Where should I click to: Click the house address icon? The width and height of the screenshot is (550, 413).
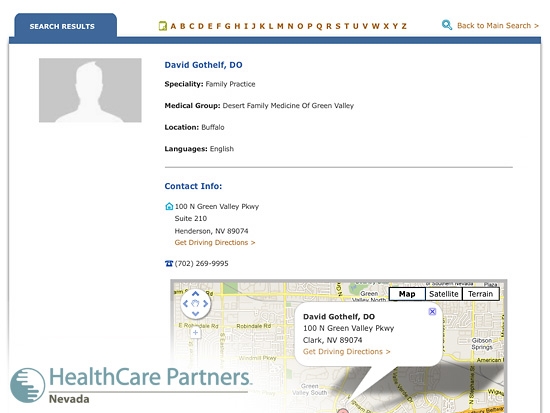coord(169,206)
